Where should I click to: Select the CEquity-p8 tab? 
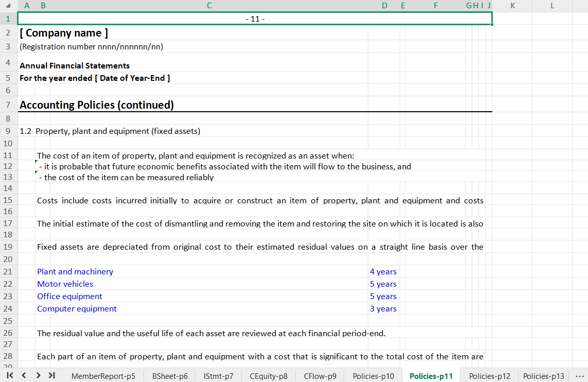[x=269, y=376]
